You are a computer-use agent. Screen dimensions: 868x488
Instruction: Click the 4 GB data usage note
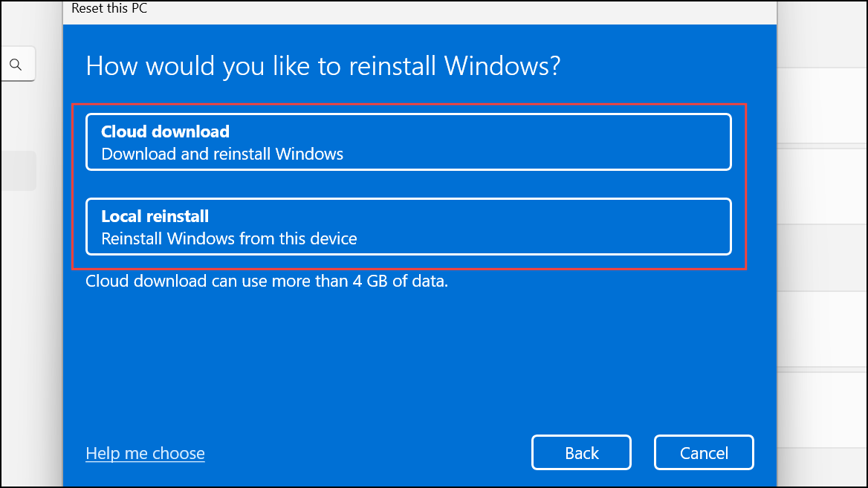tap(266, 281)
